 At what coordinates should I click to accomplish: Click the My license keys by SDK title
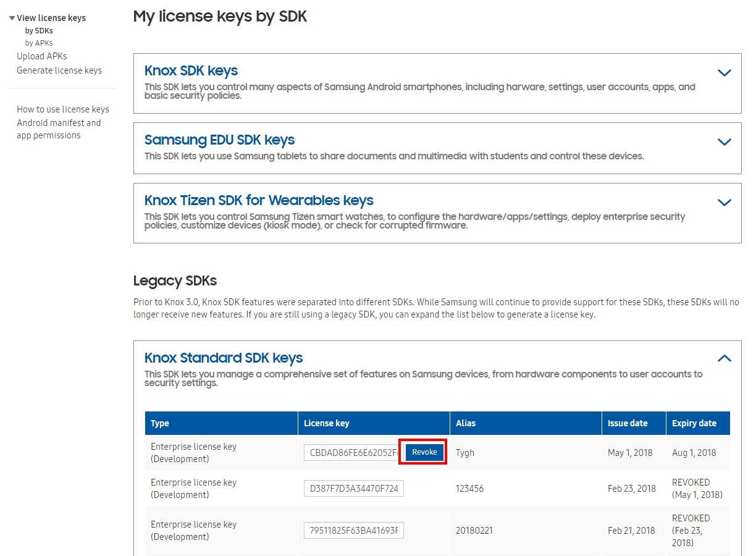(x=220, y=17)
